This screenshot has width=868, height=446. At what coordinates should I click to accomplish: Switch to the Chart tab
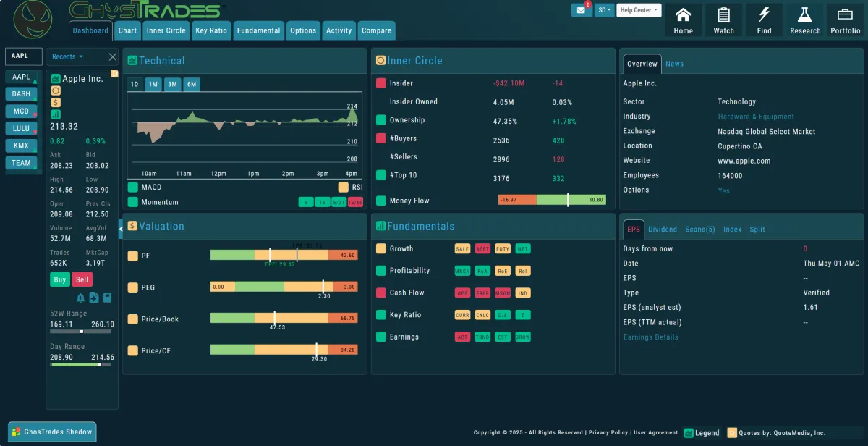[x=127, y=30]
